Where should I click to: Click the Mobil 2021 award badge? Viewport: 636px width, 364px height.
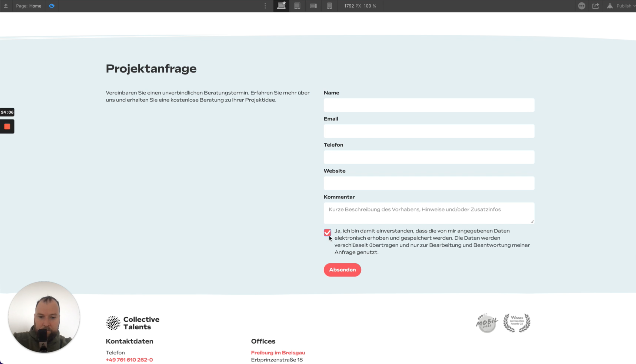487,323
